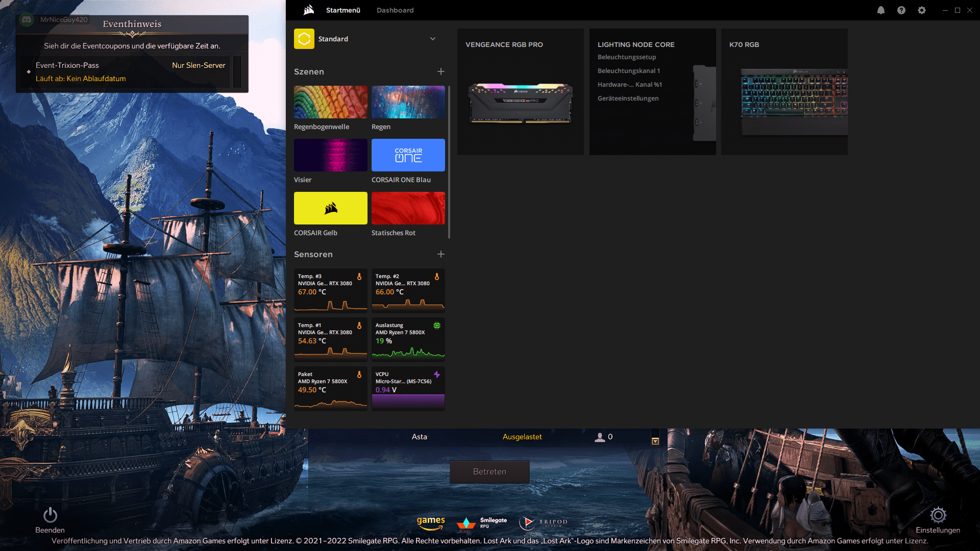Screen dimensions: 980x551
Task: Expand the Standard profile dropdown chevron
Action: [x=433, y=39]
